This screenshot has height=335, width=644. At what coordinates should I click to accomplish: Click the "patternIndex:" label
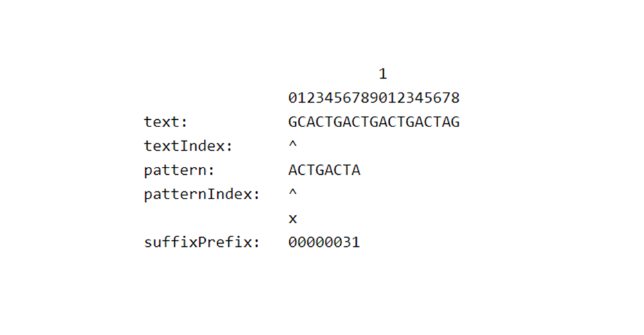click(x=202, y=195)
